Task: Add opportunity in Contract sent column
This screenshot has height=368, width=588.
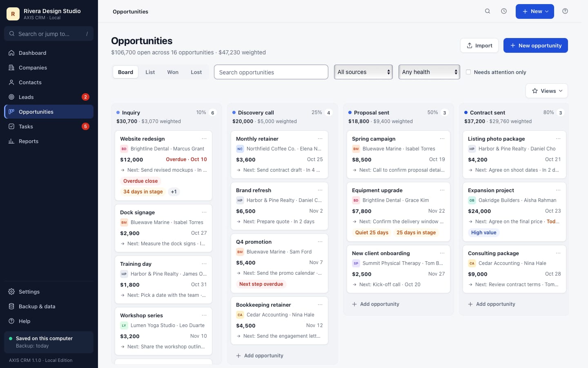Action: tap(492, 304)
